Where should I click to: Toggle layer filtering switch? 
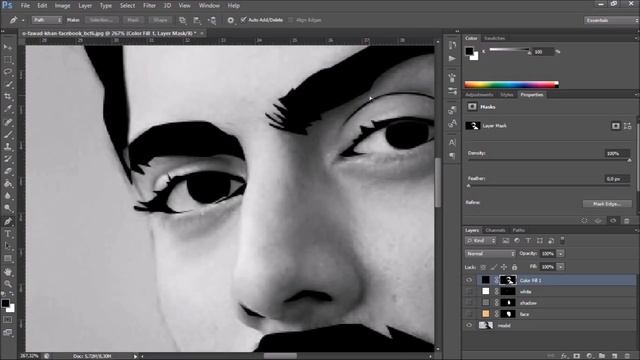[x=562, y=240]
